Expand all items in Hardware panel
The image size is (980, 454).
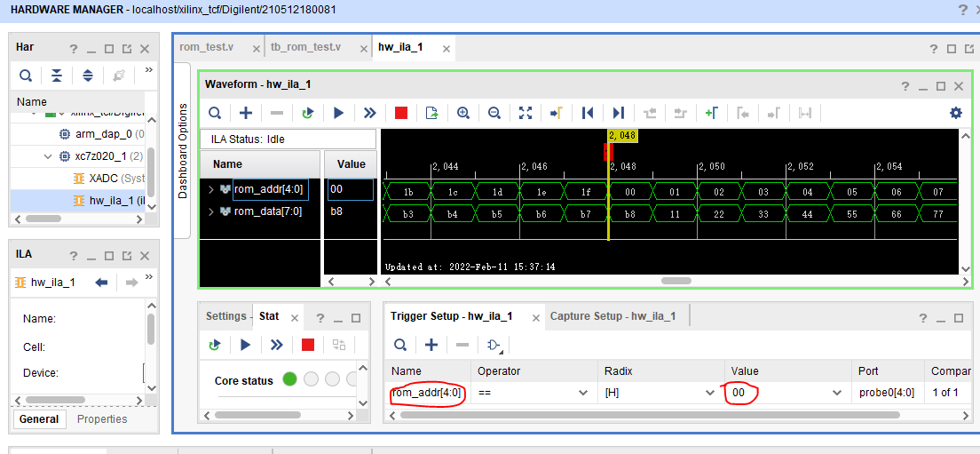click(x=88, y=76)
